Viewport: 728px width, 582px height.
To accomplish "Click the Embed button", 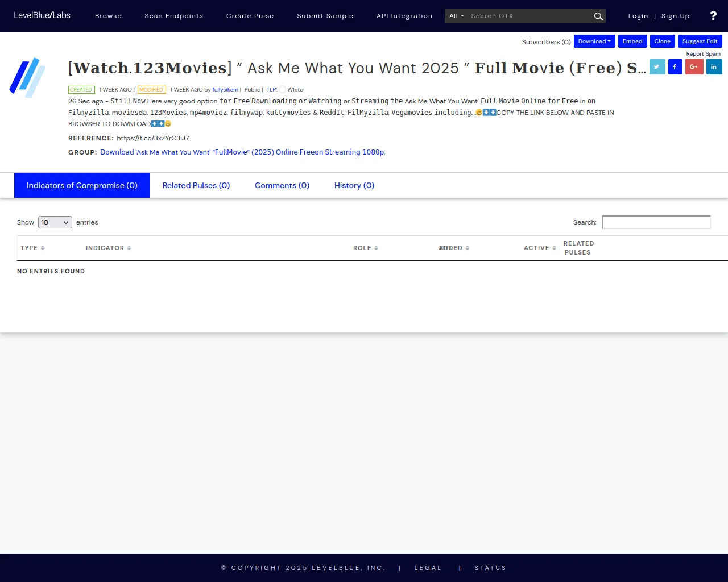I will (632, 41).
